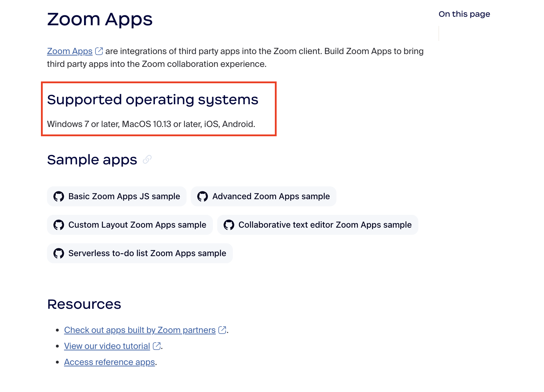Screen dimensions: 544x392
Task: Open Collaborative text editor Zoom Apps sample
Action: [318, 225]
